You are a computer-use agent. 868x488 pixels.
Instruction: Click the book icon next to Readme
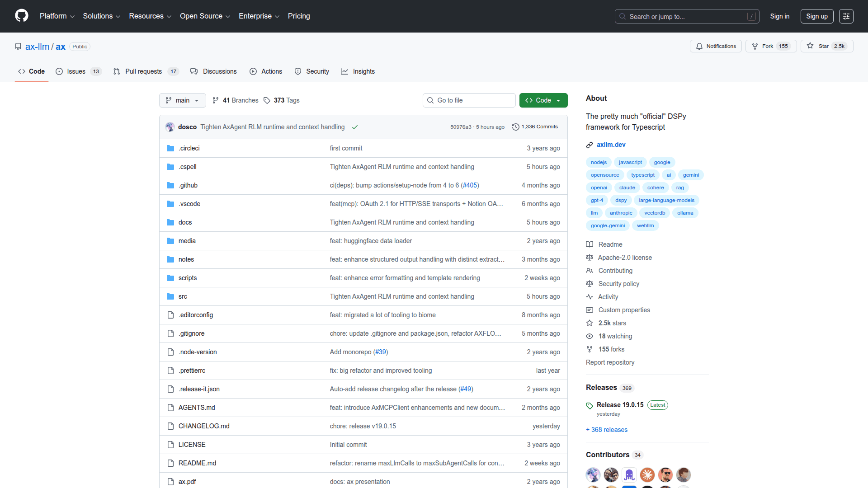pos(590,244)
